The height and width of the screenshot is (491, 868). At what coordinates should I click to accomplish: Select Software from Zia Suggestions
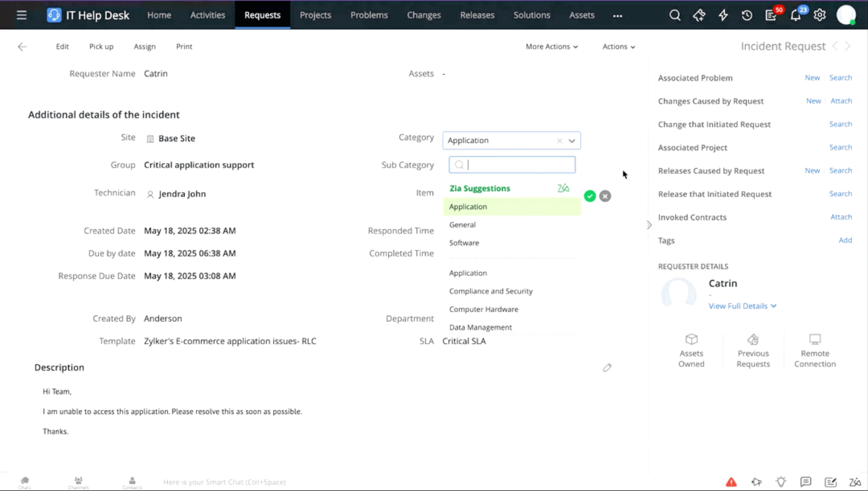coord(464,243)
